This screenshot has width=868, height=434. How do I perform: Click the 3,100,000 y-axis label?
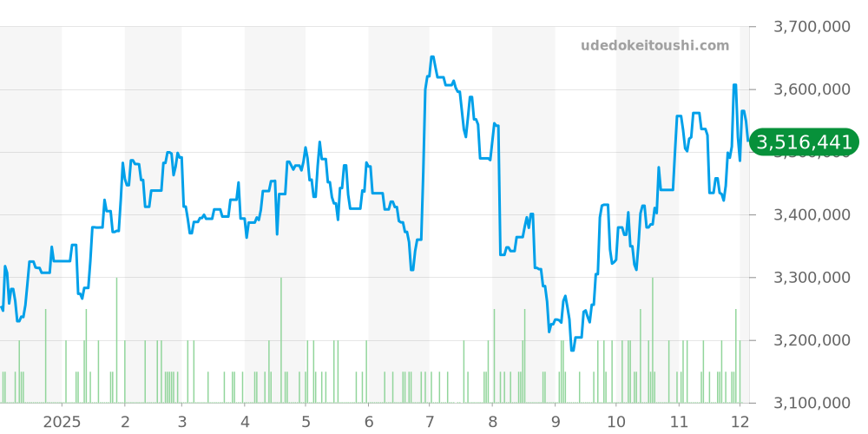click(812, 403)
